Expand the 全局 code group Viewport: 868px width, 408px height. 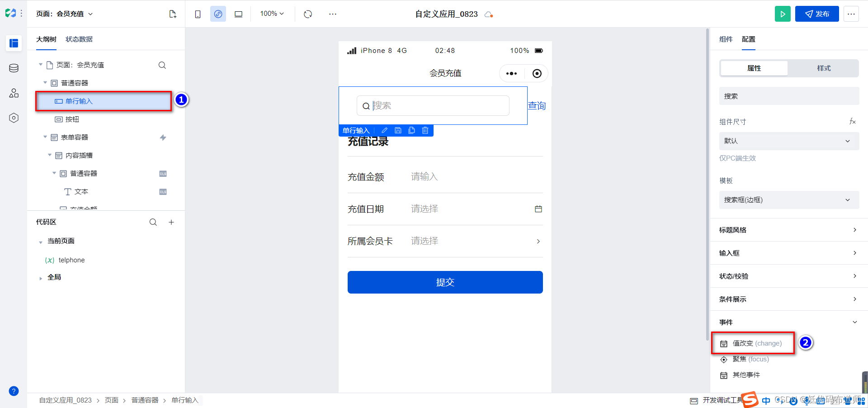pyautogui.click(x=41, y=278)
